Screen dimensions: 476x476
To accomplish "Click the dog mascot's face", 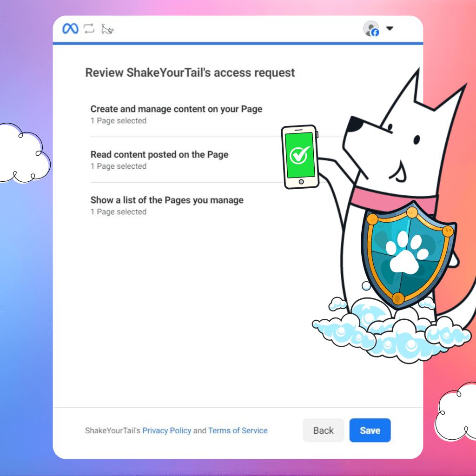I will [395, 139].
